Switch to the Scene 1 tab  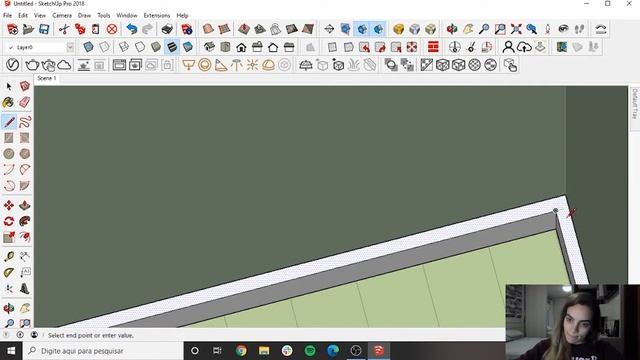coord(47,78)
